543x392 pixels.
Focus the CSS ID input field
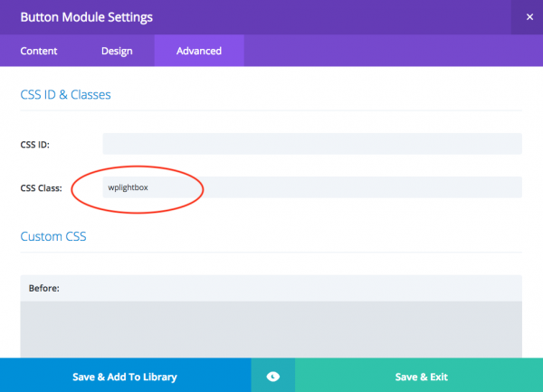(312, 144)
